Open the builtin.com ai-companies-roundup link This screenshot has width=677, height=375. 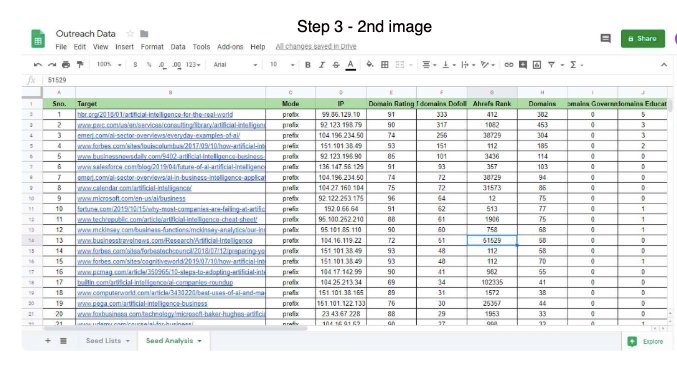(x=155, y=282)
